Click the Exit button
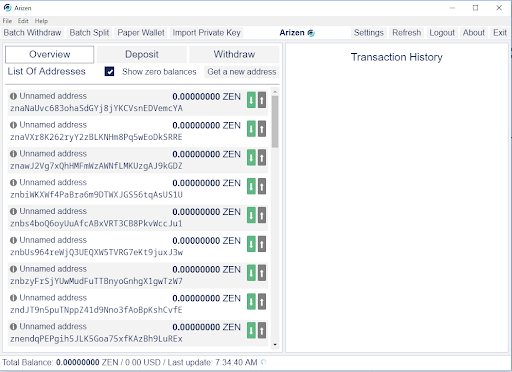Screen dimensions: 512x372 [500, 33]
